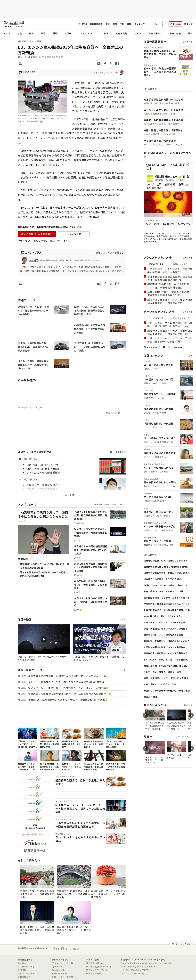The width and height of the screenshot is (196, 980).
Task: Click the ログイン link in header
Action: click(188, 24)
